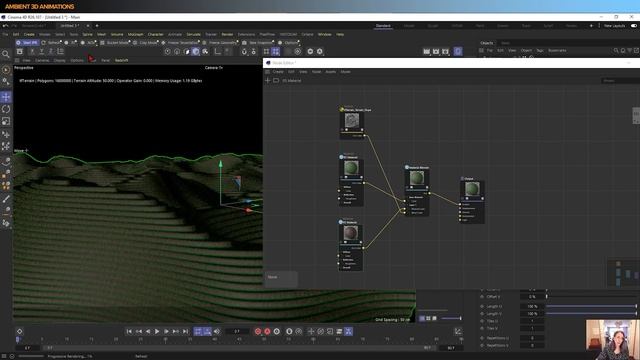Open Edit Render Settings clapperboard icon
The width and height of the screenshot is (640, 360).
pos(445,51)
